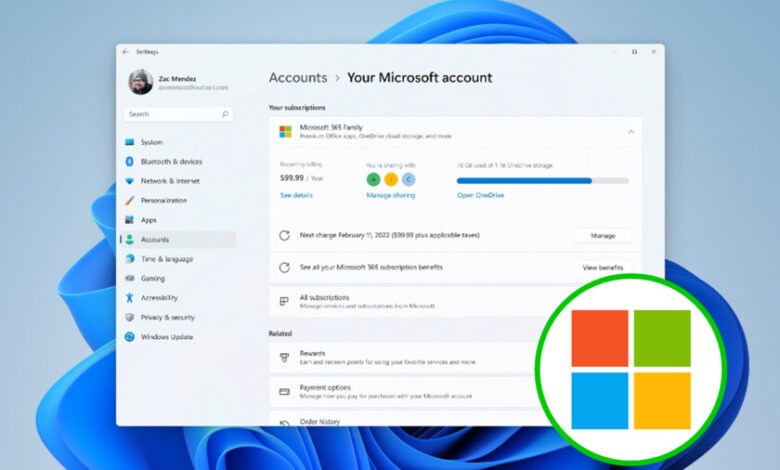Open Time & language globe icon
This screenshot has height=470, width=780.
pos(130,259)
